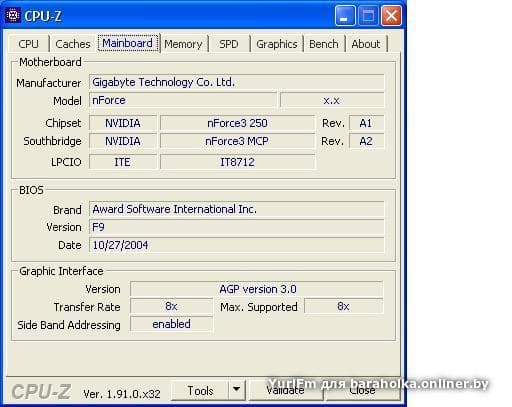Image resolution: width=512 pixels, height=407 pixels.
Task: Click the nForce model field
Action: pyautogui.click(x=183, y=100)
